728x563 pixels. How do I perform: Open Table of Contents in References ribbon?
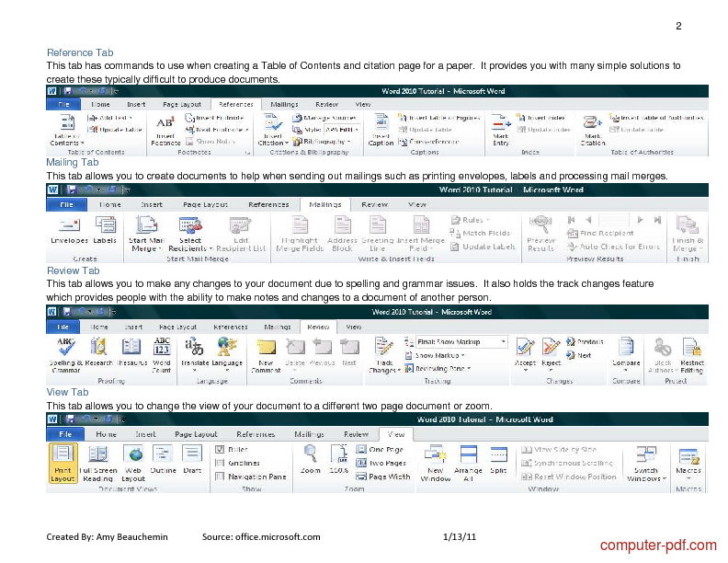tap(67, 130)
